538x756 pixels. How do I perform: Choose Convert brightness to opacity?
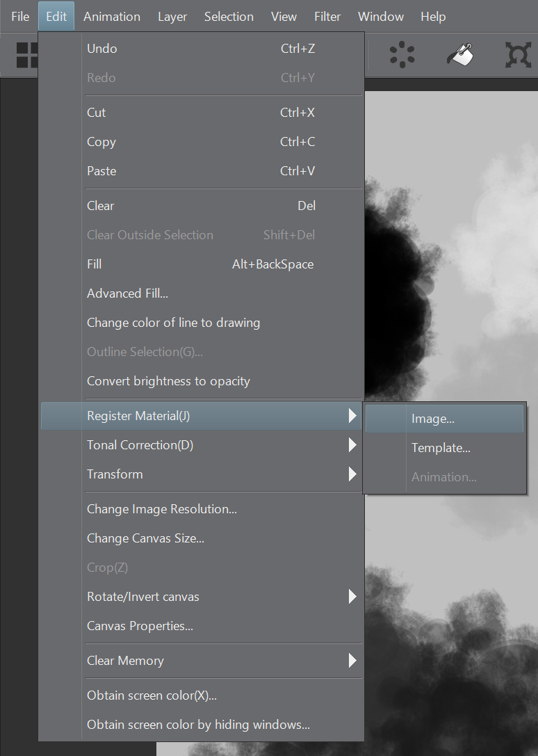(x=201, y=381)
